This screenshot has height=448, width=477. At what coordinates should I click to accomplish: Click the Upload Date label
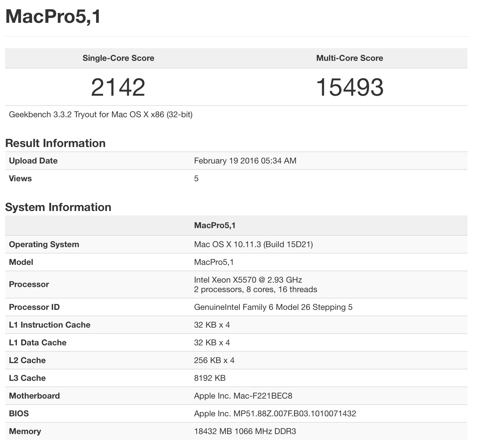click(x=33, y=161)
